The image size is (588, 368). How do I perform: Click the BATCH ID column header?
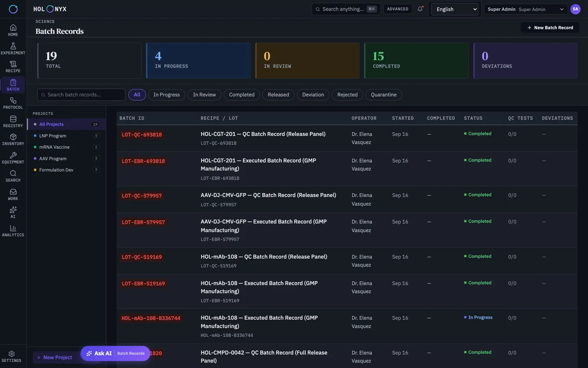point(132,118)
